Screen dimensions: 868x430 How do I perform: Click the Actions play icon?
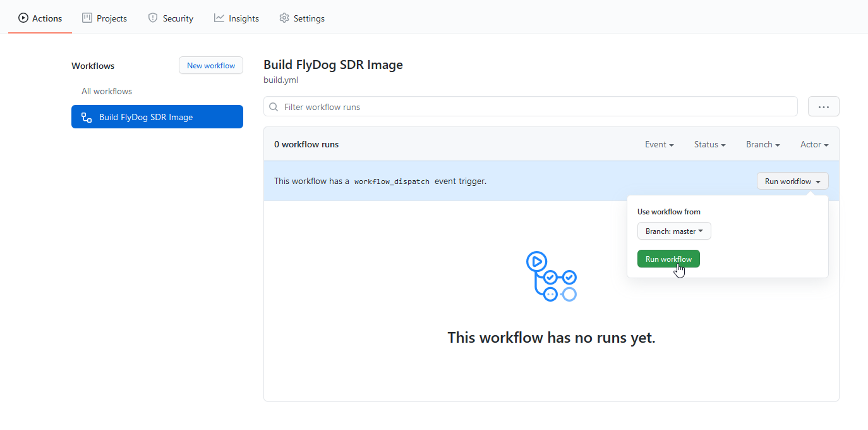[x=23, y=18]
